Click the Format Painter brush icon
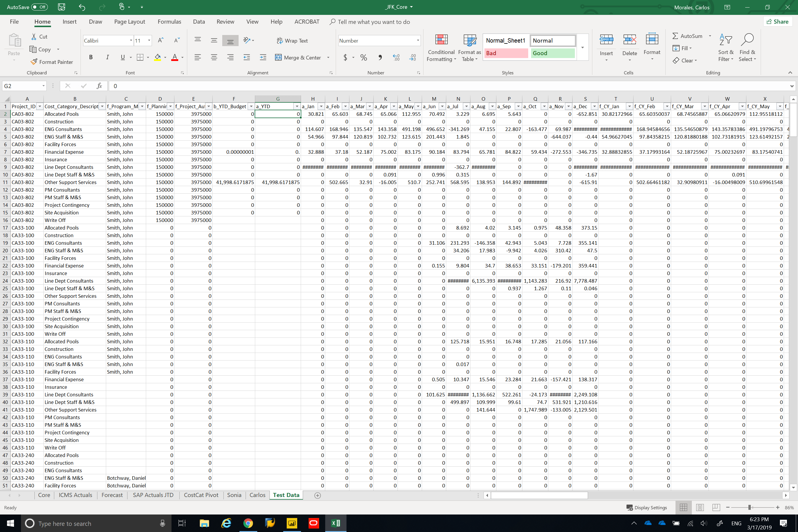 click(x=34, y=62)
